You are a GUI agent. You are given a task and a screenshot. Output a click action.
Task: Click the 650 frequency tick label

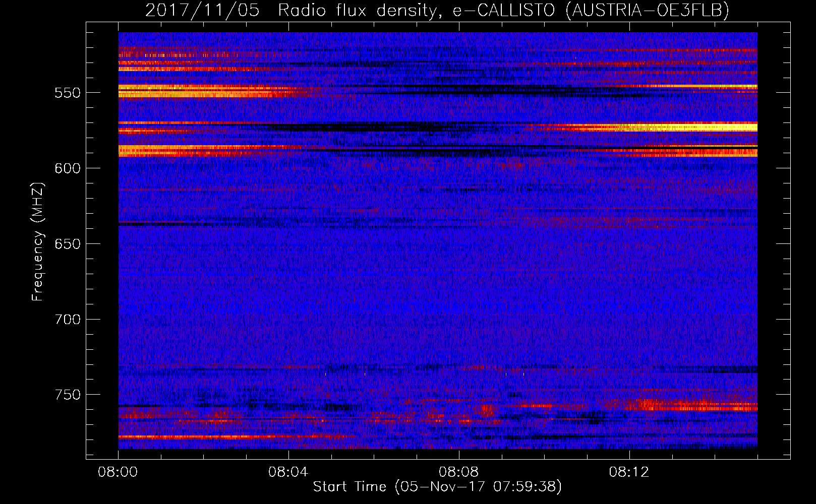pyautogui.click(x=68, y=244)
